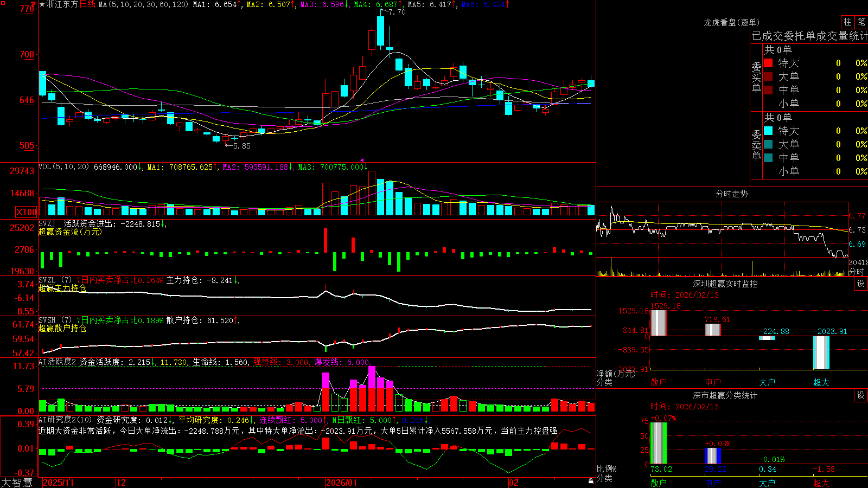
Task: Click the 龙虎看盘(逐单) title
Action: pos(731,22)
